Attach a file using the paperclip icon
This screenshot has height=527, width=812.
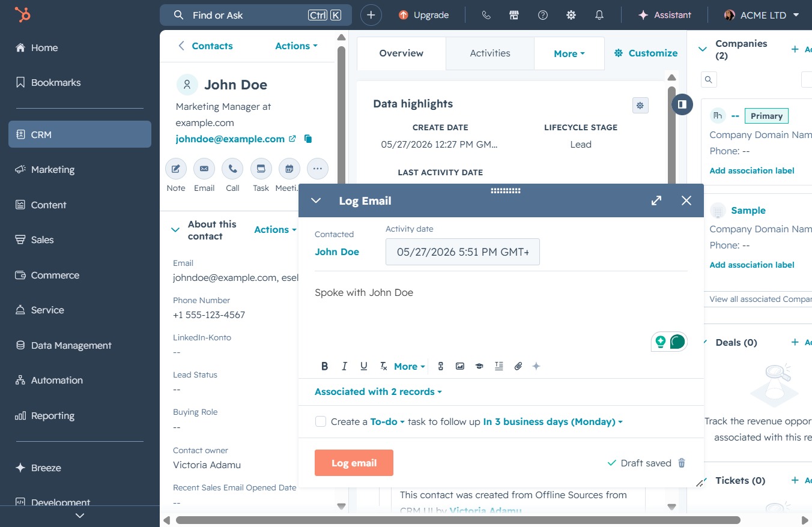tap(518, 366)
